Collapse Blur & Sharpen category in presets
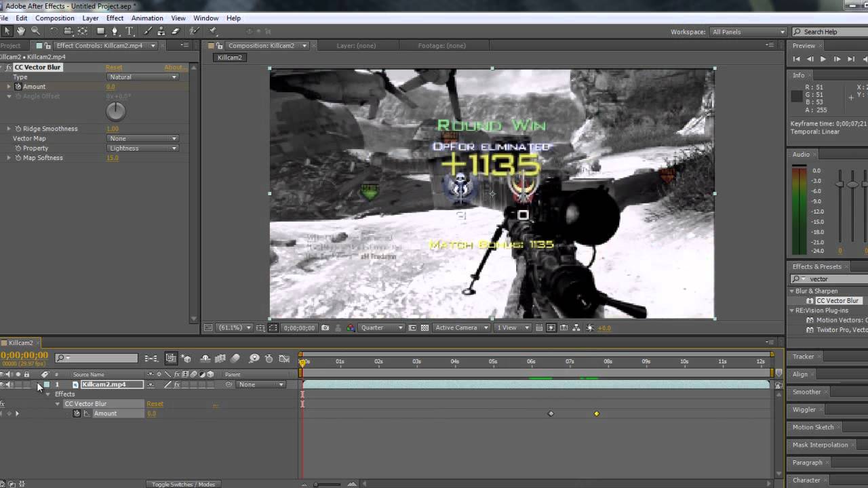This screenshot has height=488, width=868. coord(791,291)
